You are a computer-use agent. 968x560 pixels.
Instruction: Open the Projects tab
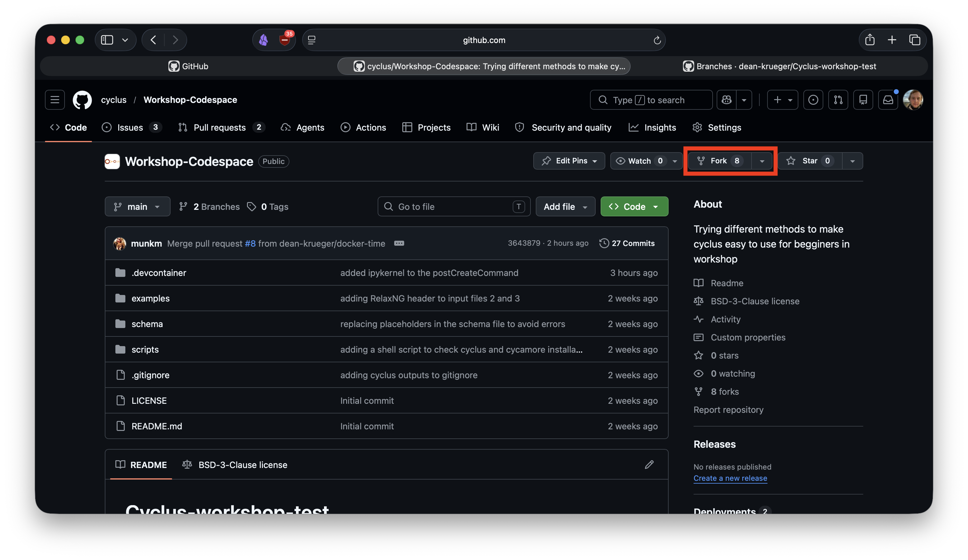click(426, 128)
